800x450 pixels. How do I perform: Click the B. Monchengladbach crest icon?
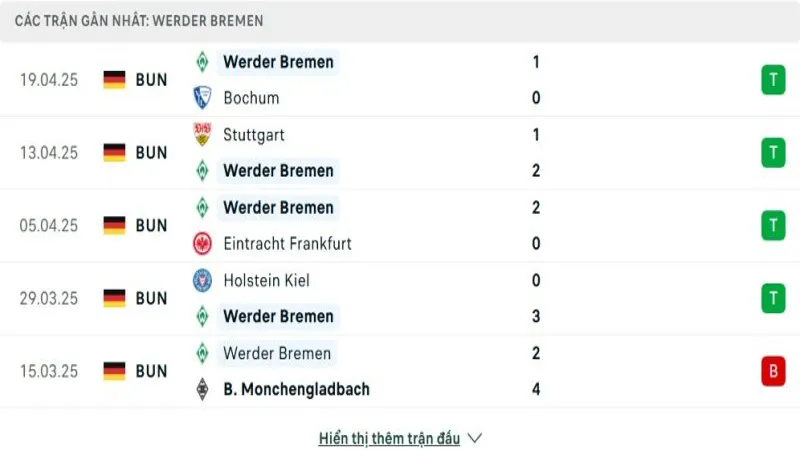pyautogui.click(x=202, y=389)
